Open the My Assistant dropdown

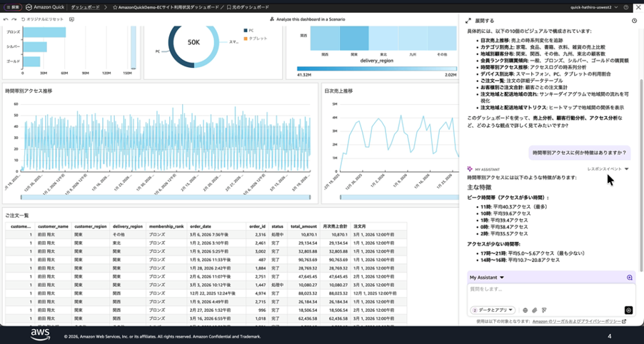[487, 278]
